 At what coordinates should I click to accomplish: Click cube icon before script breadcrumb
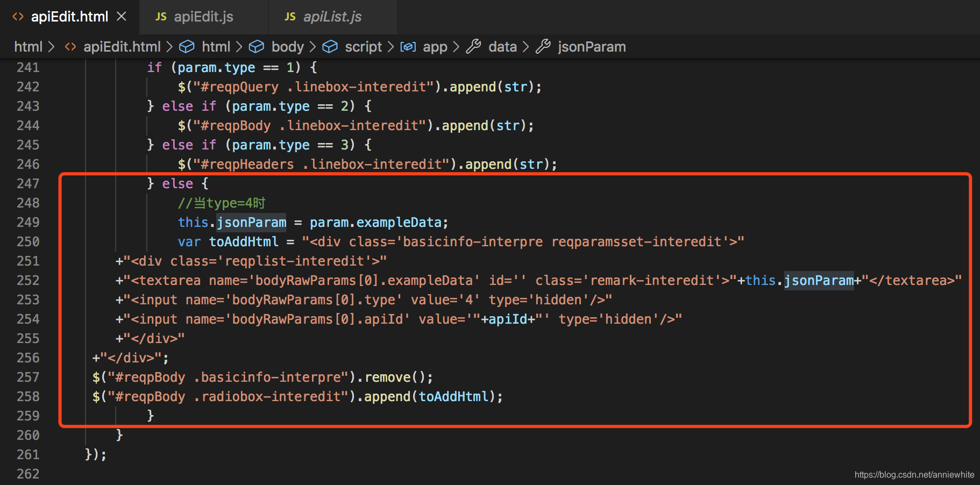coord(330,47)
